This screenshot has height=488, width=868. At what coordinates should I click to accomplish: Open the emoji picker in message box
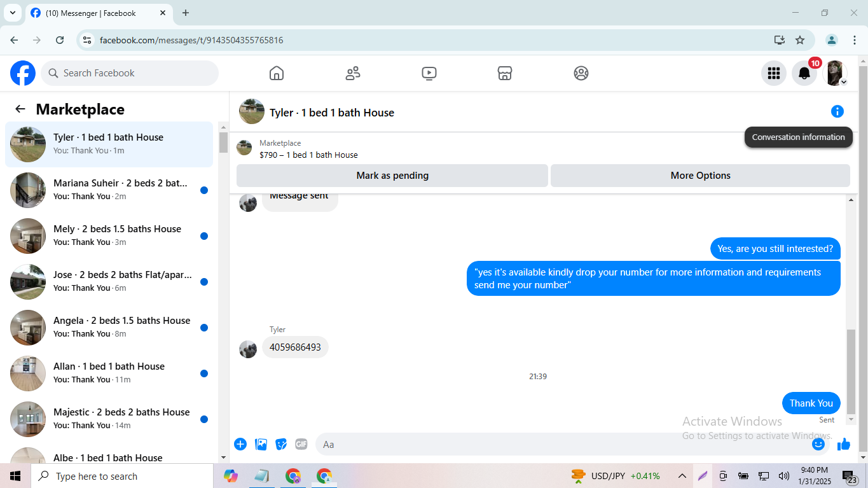[818, 444]
